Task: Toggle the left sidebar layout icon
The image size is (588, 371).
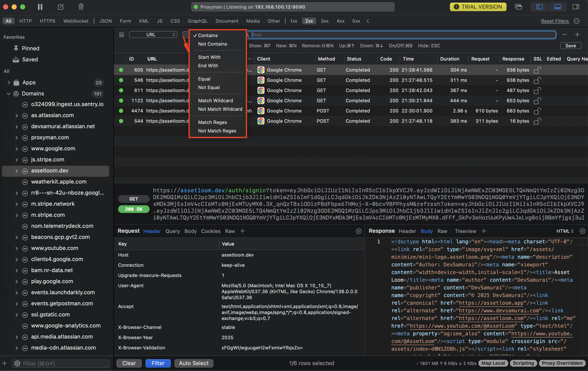Action: click(539, 7)
